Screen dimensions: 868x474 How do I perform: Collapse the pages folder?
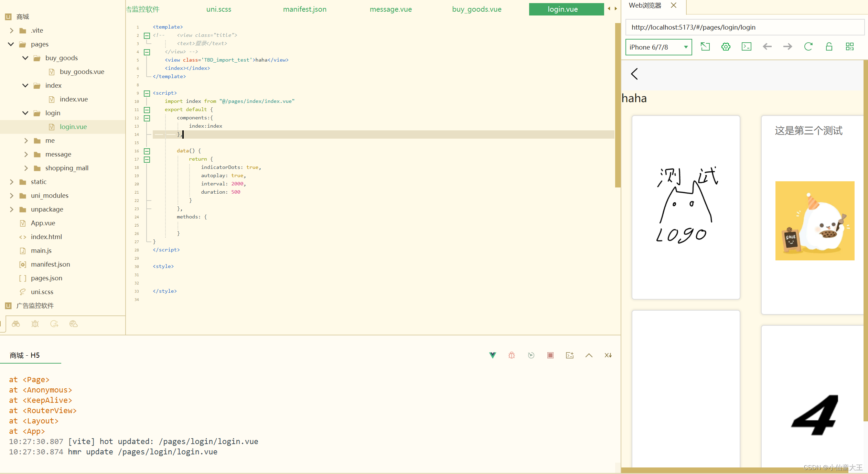tap(11, 44)
